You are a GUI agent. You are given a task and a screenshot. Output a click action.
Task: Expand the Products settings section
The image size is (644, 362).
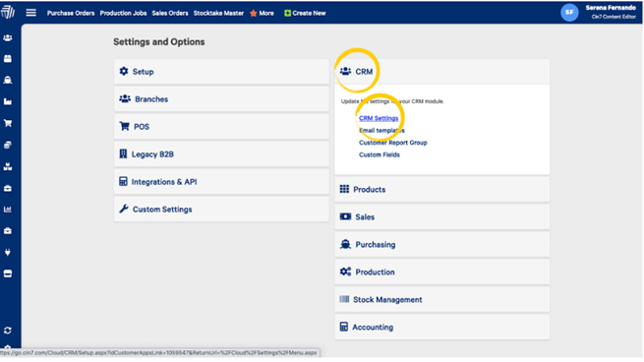[441, 190]
